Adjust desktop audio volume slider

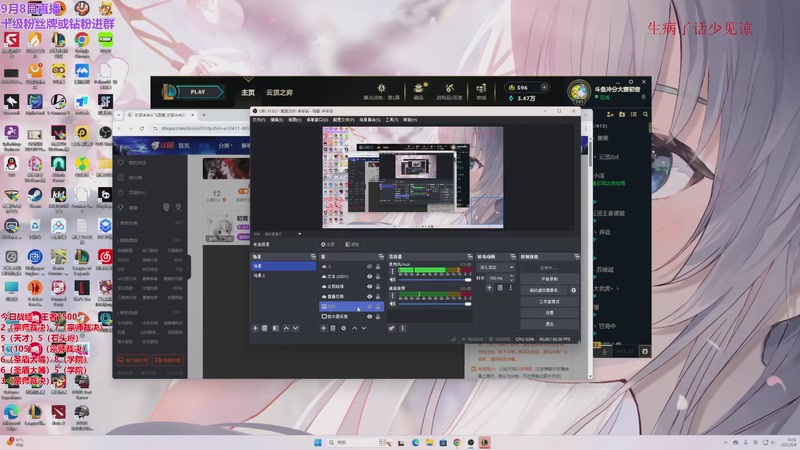pos(434,304)
